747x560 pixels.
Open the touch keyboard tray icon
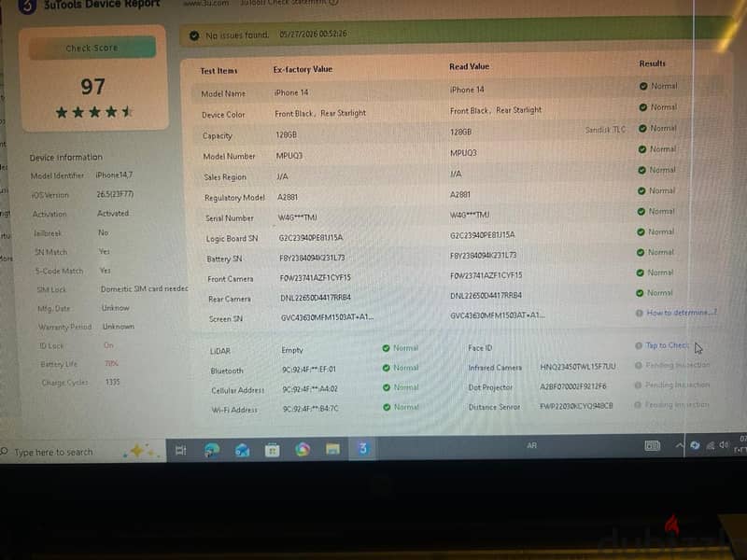point(652,446)
